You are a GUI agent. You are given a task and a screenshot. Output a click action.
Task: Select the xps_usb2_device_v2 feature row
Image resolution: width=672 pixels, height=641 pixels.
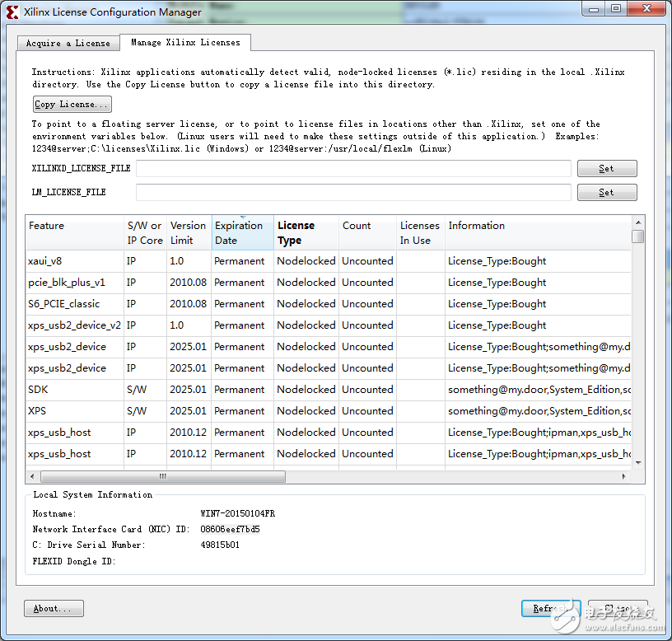pyautogui.click(x=329, y=325)
